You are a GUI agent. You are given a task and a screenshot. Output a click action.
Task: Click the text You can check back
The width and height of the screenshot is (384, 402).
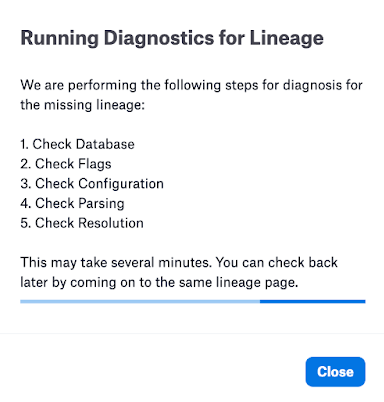(277, 263)
